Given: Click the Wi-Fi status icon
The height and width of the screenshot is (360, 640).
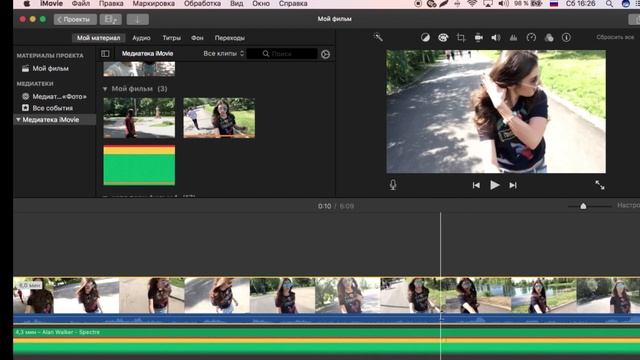Looking at the screenshot, I should pos(472,4).
